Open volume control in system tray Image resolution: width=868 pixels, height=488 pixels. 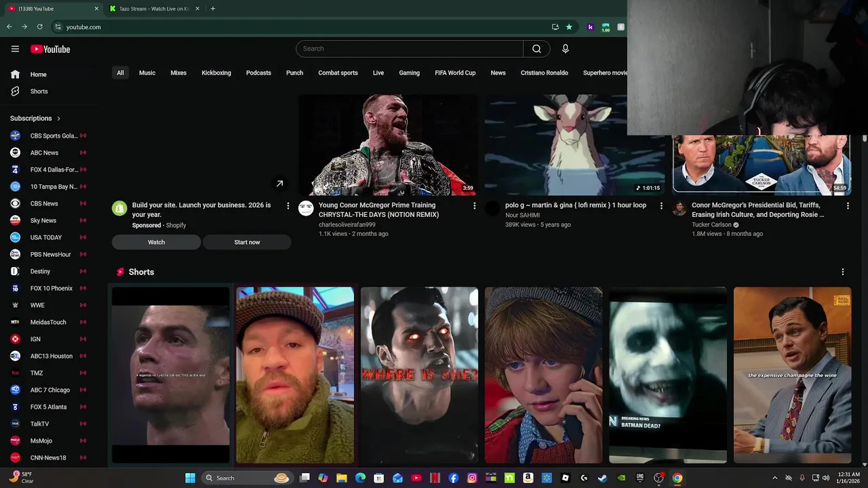click(x=825, y=478)
